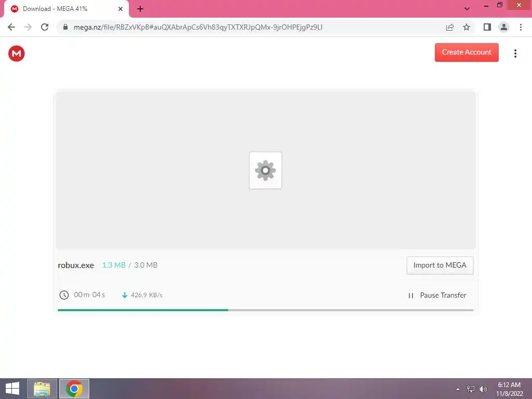Open Chrome's three-dot menu
Image resolution: width=532 pixels, height=399 pixels.
point(521,27)
